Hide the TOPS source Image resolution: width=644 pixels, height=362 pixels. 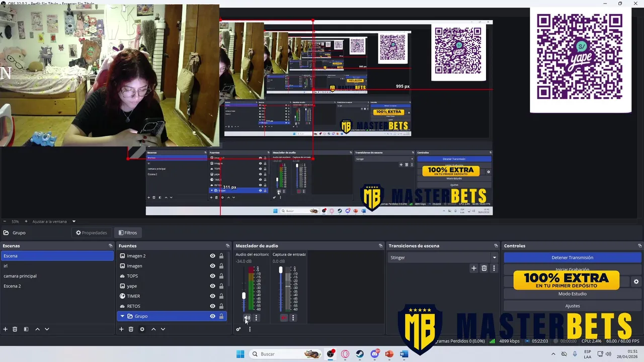pos(212,276)
